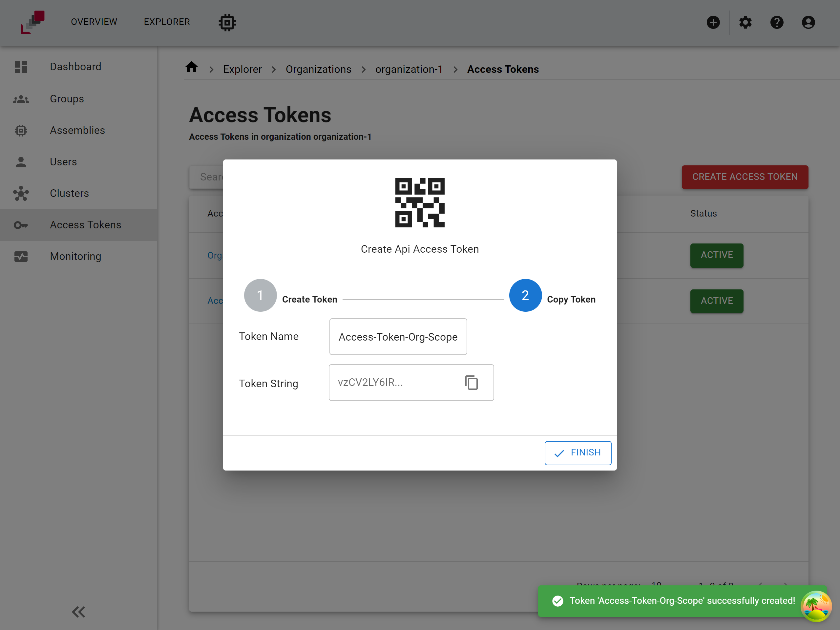
Task: Click the QR code icon in the dialog
Action: point(420,203)
